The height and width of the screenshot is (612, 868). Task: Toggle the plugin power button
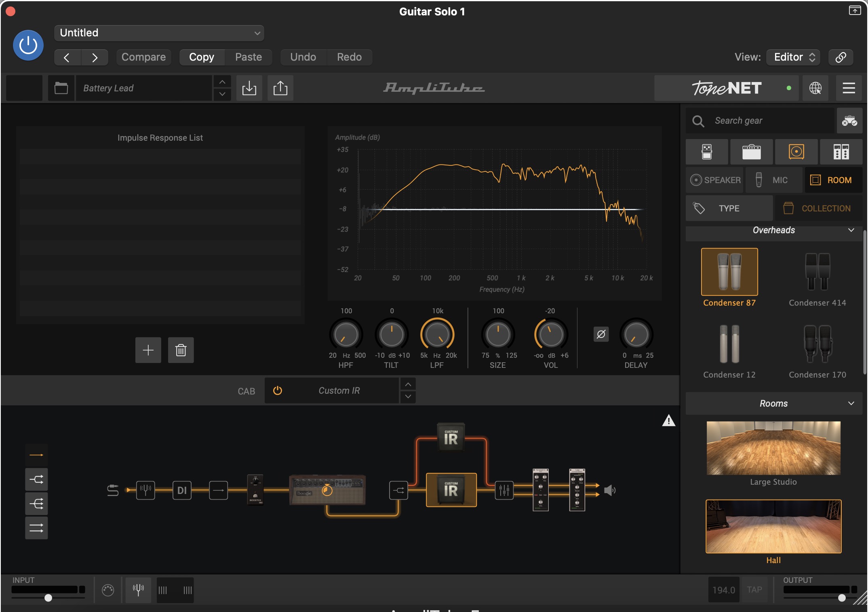click(28, 45)
